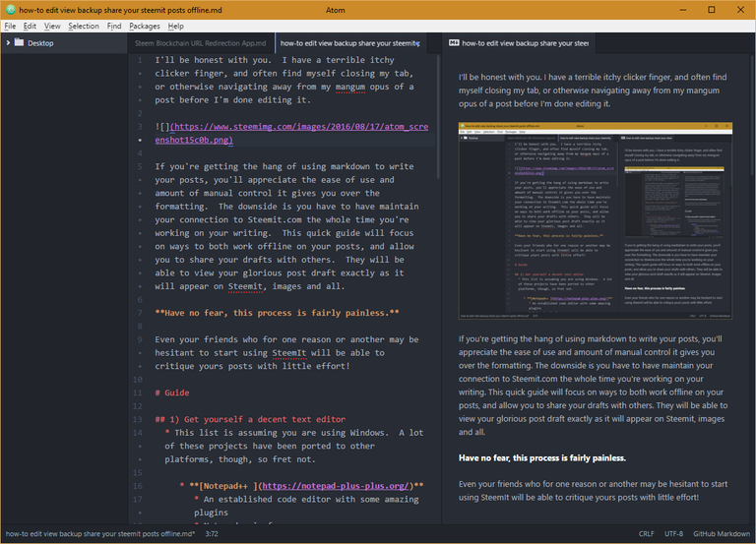The image size is (756, 544).
Task: Click GitHub Markdown grammar selector in status bar
Action: pyautogui.click(x=722, y=534)
